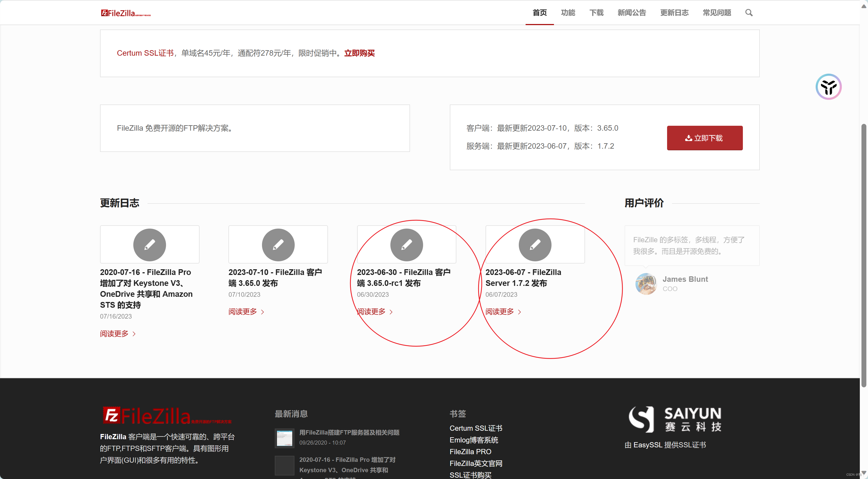Viewport: 868px width, 479px height.
Task: Click 客户端 version 3.65.0 line
Action: point(542,128)
